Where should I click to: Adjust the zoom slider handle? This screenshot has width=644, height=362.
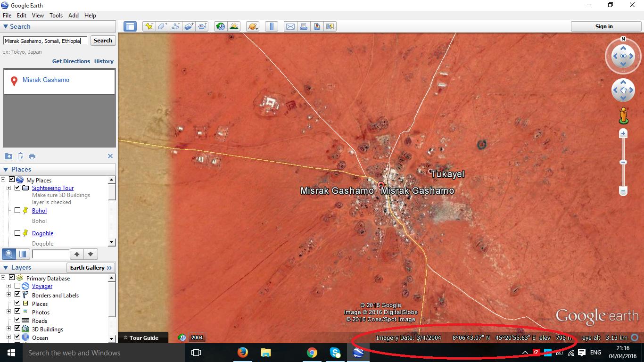pos(623,163)
